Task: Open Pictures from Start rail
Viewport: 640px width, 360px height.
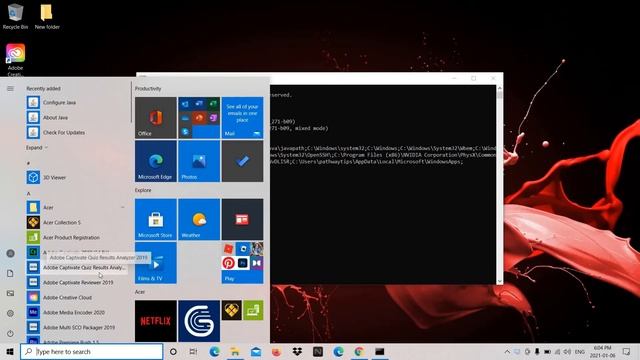Action: coord(10,293)
